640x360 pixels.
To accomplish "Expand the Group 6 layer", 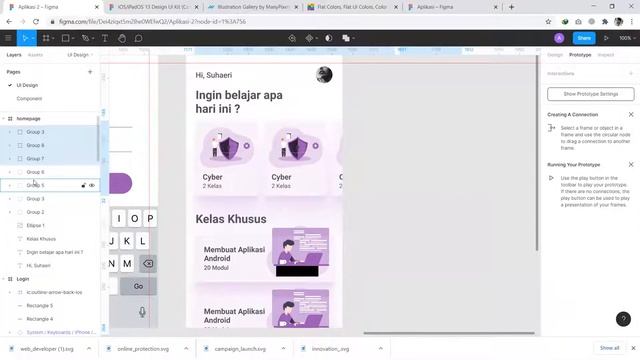I will (x=10, y=172).
